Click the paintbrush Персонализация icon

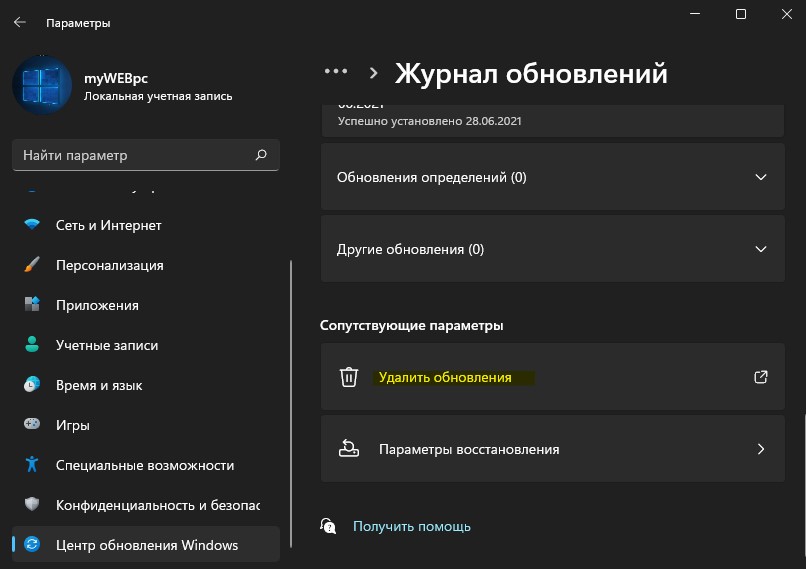coord(32,265)
